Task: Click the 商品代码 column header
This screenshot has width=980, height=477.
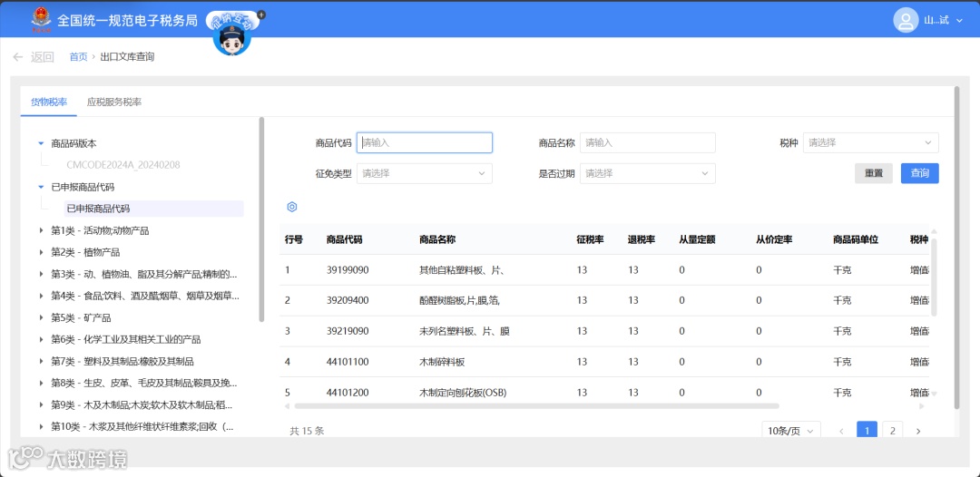Action: (x=345, y=239)
